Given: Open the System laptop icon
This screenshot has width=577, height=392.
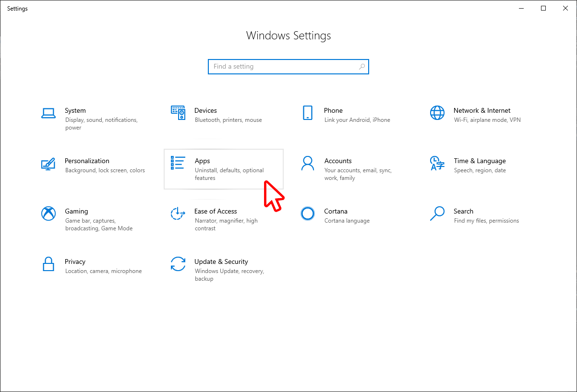Looking at the screenshot, I should pyautogui.click(x=48, y=113).
